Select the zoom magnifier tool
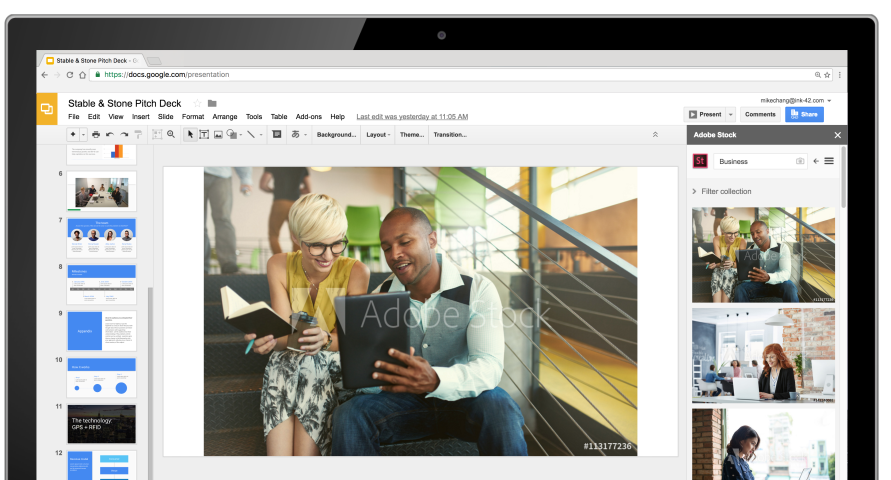The image size is (891, 480). tap(171, 135)
